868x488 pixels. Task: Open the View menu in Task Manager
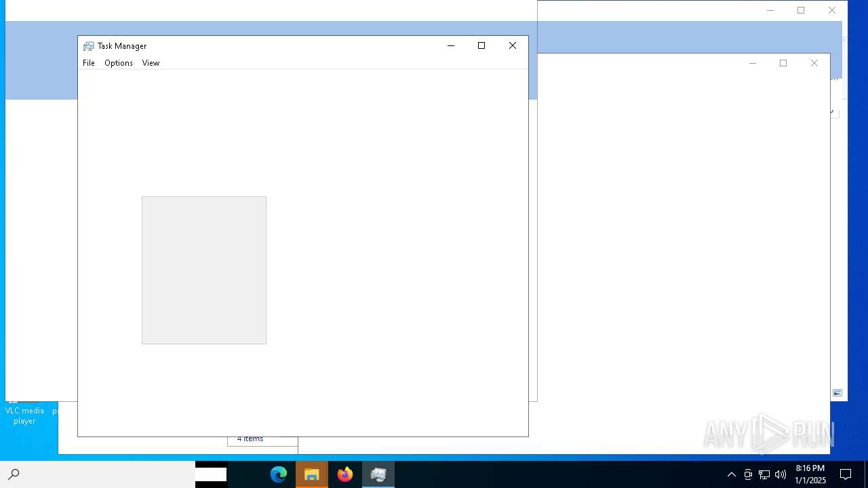151,63
